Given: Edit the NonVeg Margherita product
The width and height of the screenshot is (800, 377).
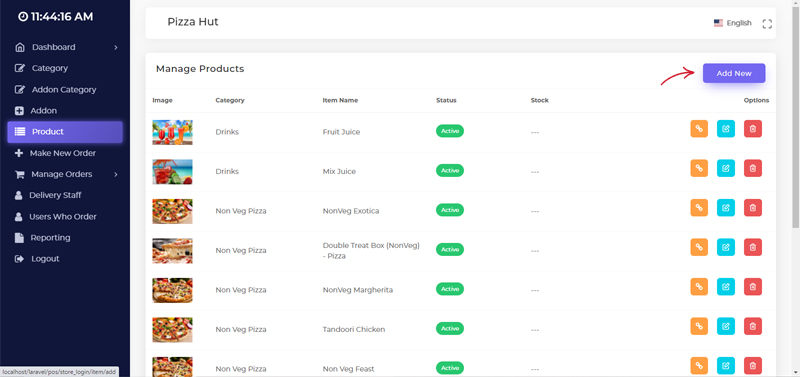Looking at the screenshot, I should coord(726,287).
